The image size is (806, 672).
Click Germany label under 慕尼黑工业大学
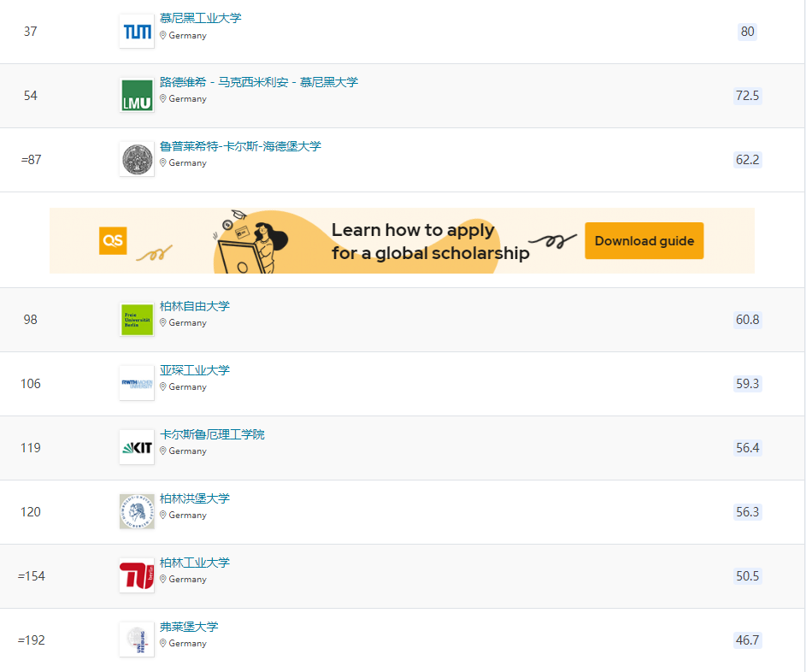188,35
